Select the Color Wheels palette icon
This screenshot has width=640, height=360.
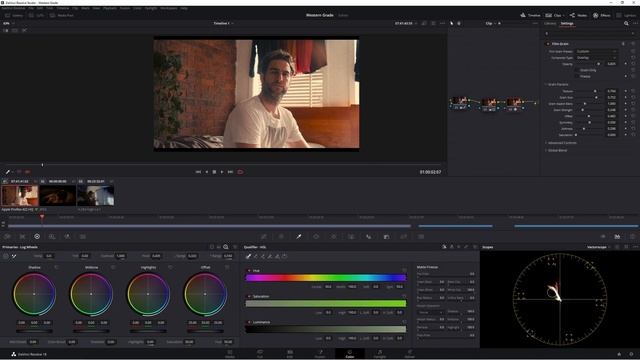(x=37, y=236)
